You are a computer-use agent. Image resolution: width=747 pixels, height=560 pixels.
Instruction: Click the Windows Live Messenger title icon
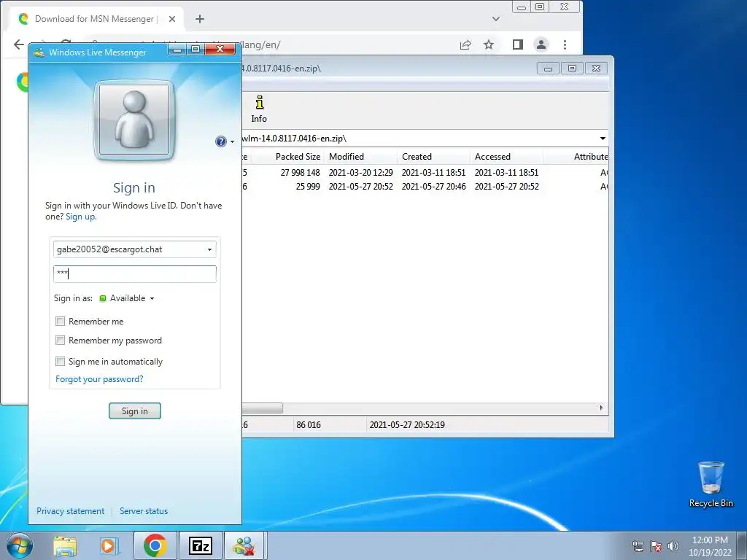coord(39,52)
